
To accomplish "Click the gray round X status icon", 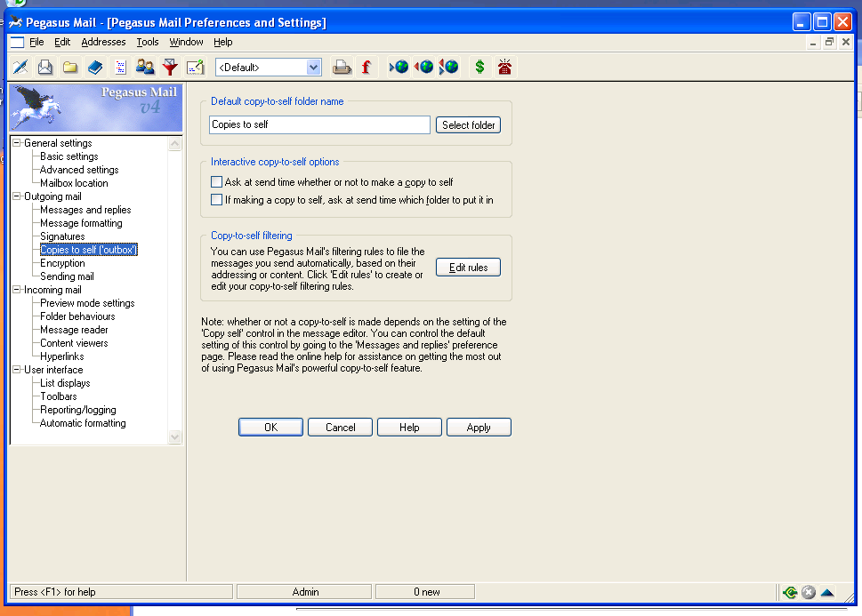I will 808,592.
